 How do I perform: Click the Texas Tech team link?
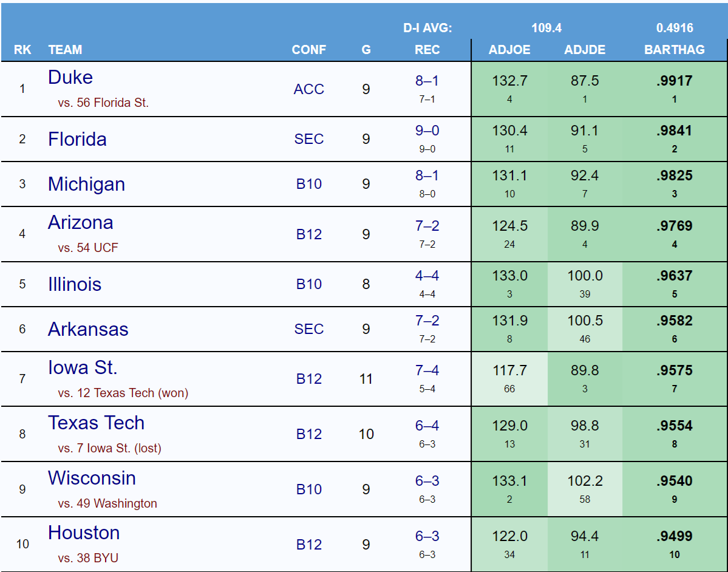[96, 423]
